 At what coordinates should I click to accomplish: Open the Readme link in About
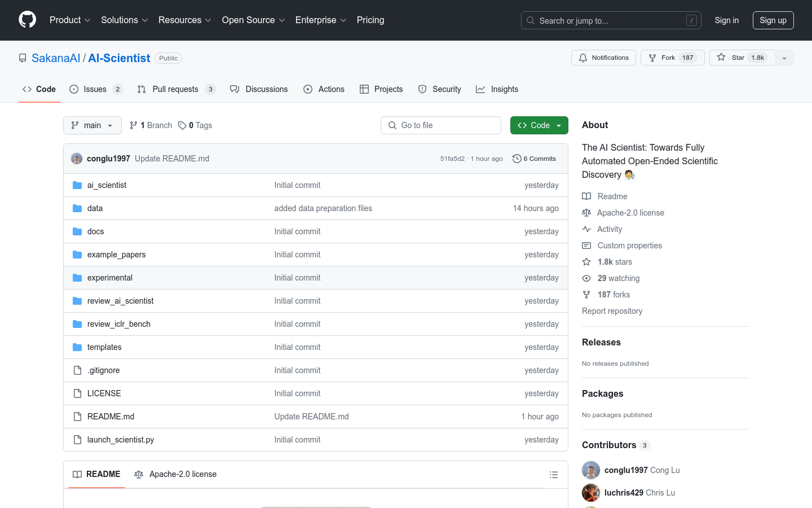point(604,196)
